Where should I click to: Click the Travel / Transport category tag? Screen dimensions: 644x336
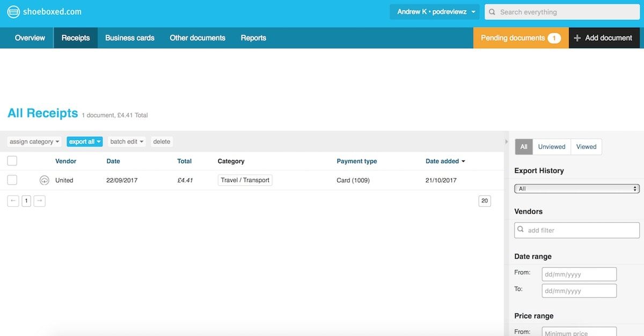click(x=245, y=180)
